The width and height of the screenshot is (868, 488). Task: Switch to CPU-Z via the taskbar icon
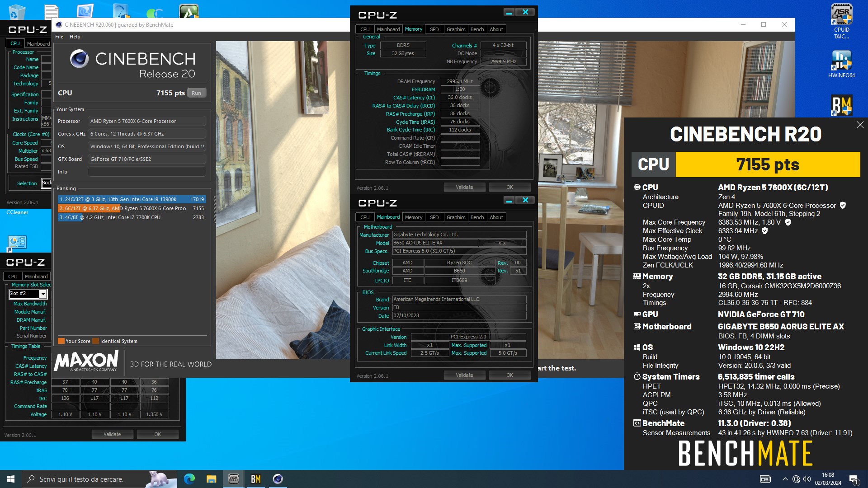(233, 479)
